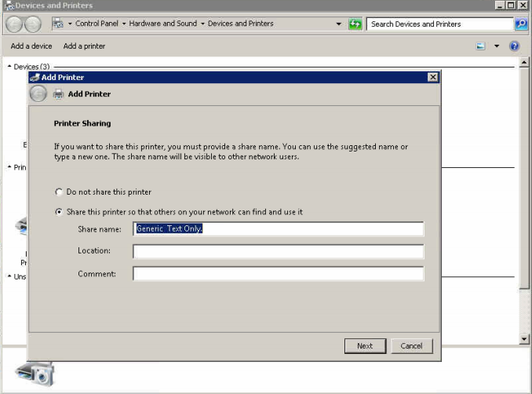Collapse the Printers group arrow
Viewport: 532px width, 394px height.
[9, 167]
